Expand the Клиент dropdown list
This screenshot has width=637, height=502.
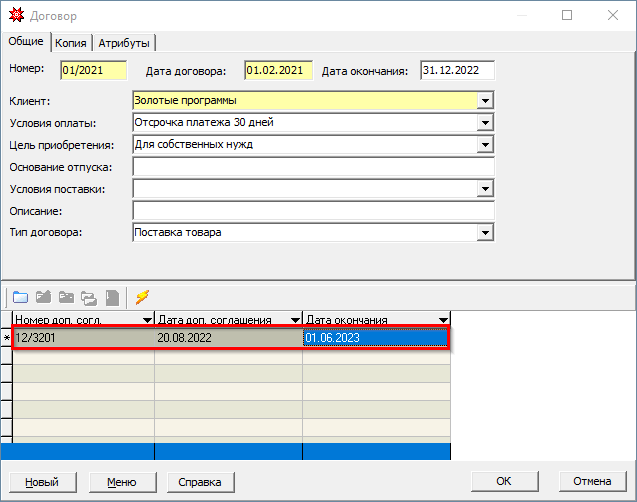click(x=485, y=101)
